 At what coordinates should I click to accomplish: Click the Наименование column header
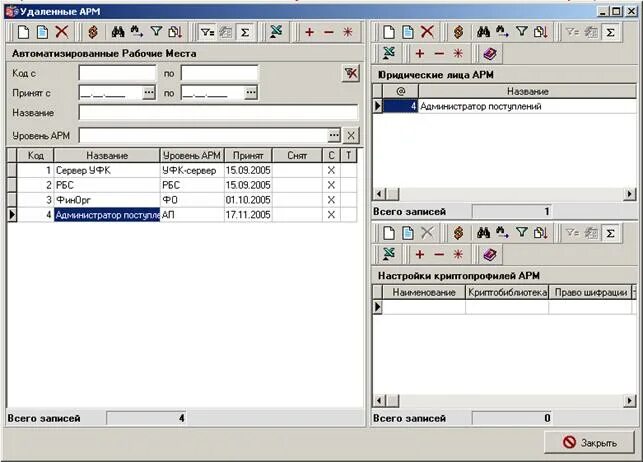pos(424,292)
